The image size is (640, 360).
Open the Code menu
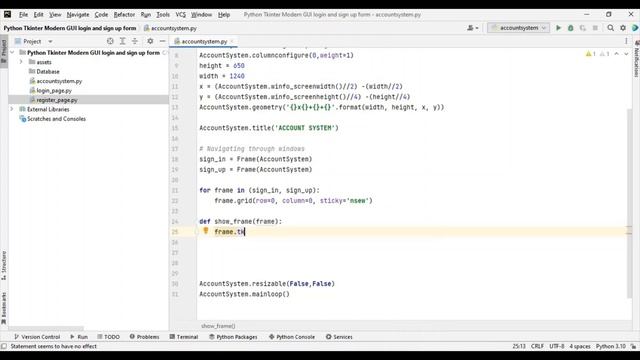coord(101,14)
